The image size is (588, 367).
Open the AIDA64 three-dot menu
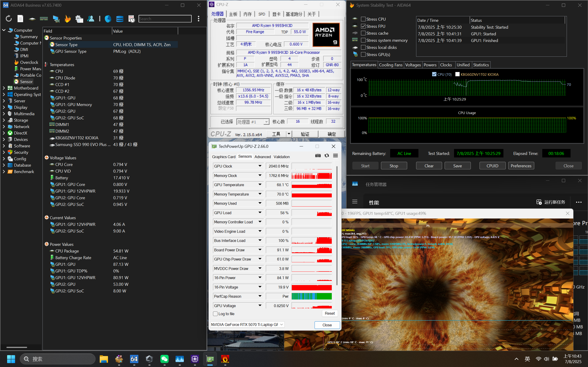199,19
